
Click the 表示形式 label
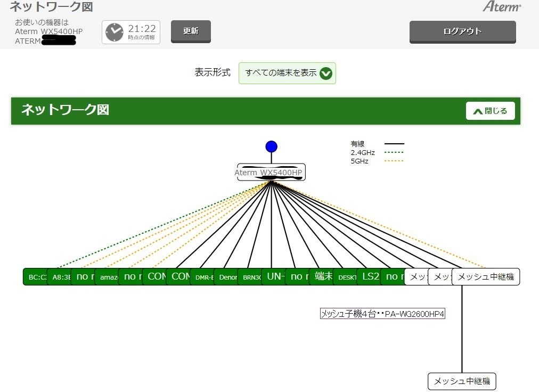[x=212, y=72]
